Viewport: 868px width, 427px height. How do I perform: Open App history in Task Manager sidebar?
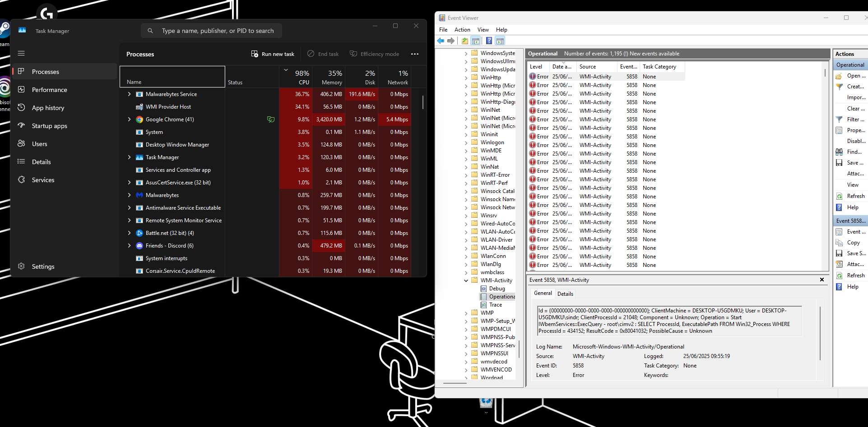tap(64, 108)
